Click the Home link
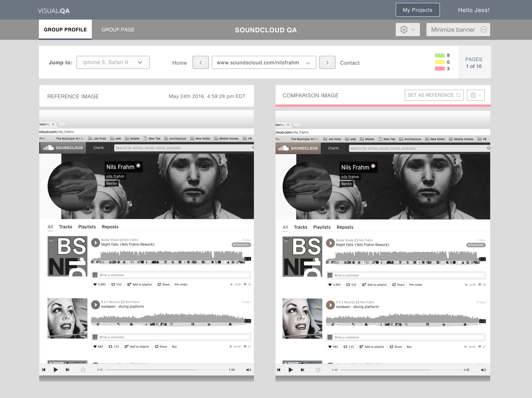This screenshot has width=532, height=398. point(179,63)
